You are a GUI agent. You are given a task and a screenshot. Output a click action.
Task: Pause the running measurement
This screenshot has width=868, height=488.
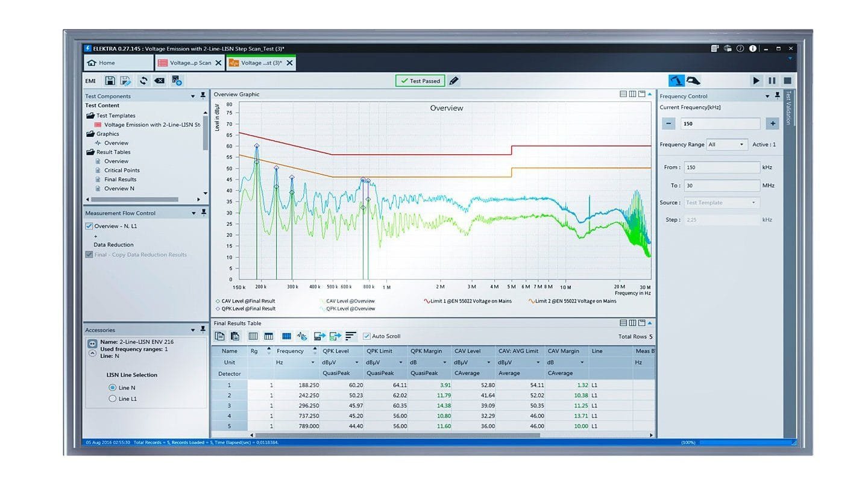point(773,80)
